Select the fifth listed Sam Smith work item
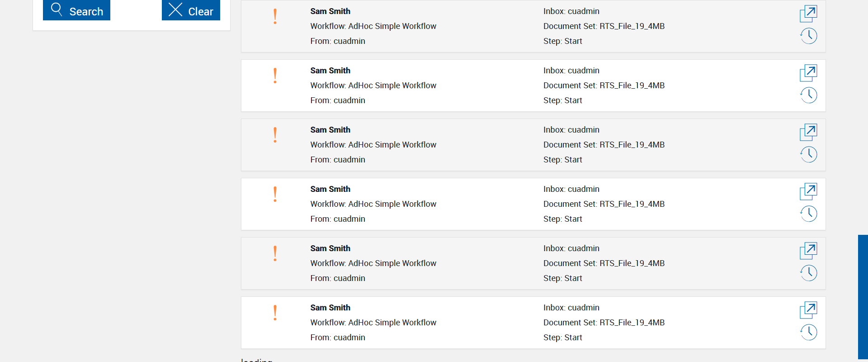 pos(330,248)
